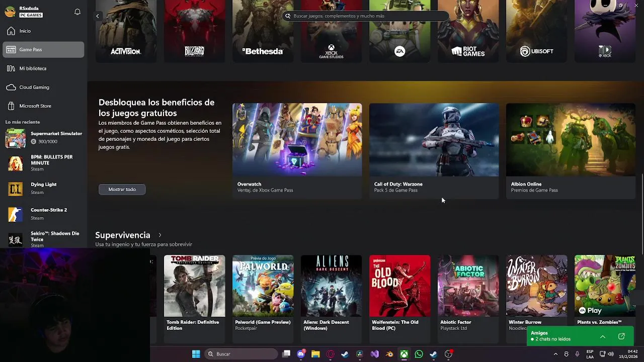Open Palworld (Game Preview) game tile
This screenshot has height=362, width=644.
click(x=263, y=299)
